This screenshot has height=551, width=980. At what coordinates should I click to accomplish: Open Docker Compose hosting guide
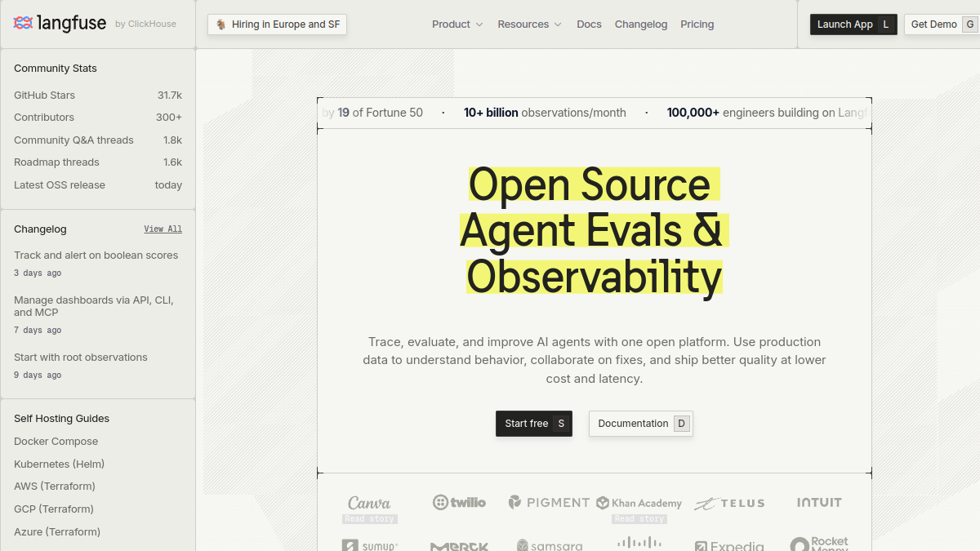pos(56,442)
